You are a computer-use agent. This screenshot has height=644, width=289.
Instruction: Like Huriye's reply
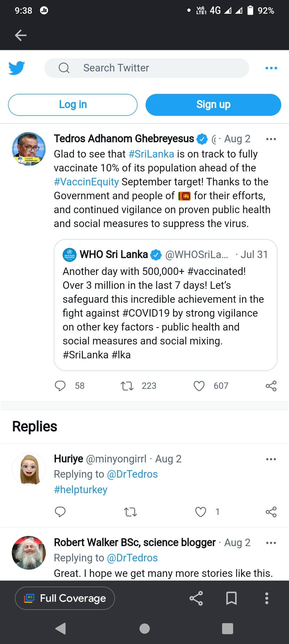[200, 512]
